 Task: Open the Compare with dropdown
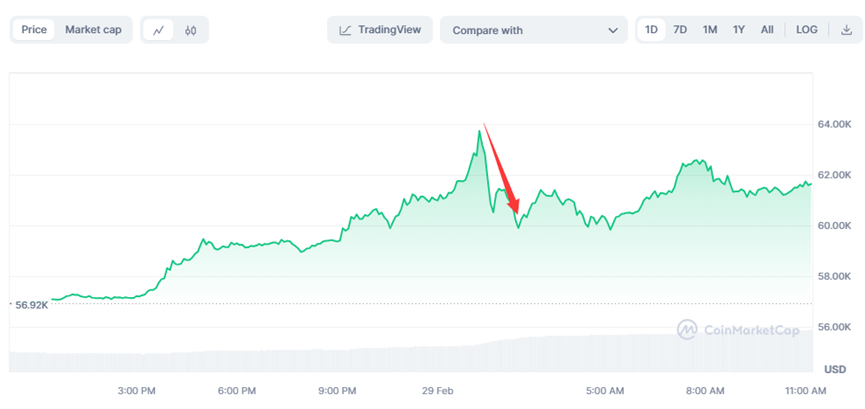[534, 30]
